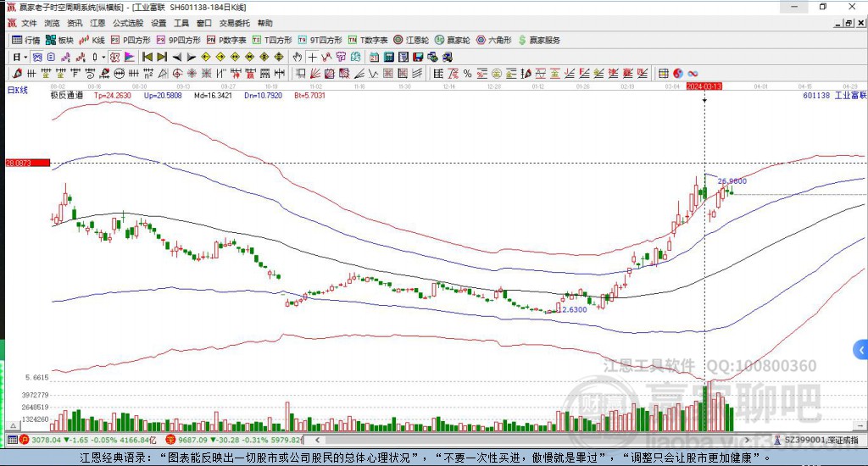Screen dimensions: 868x466
Task: Open the T四方形 time square
Action: coord(272,40)
